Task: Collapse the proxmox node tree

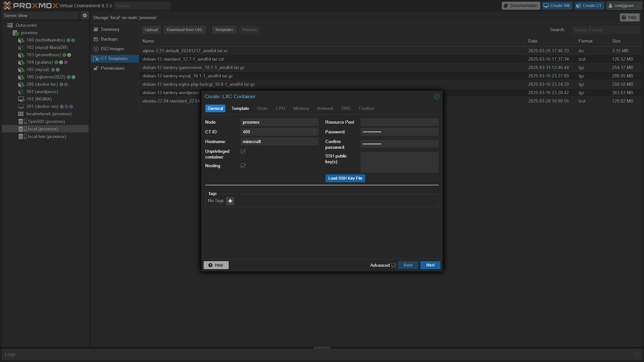Action: pos(10,33)
